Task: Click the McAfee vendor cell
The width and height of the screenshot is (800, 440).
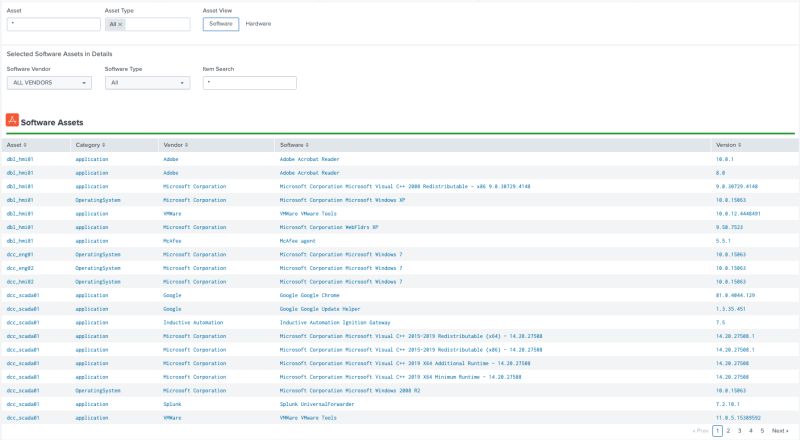Action: point(172,241)
